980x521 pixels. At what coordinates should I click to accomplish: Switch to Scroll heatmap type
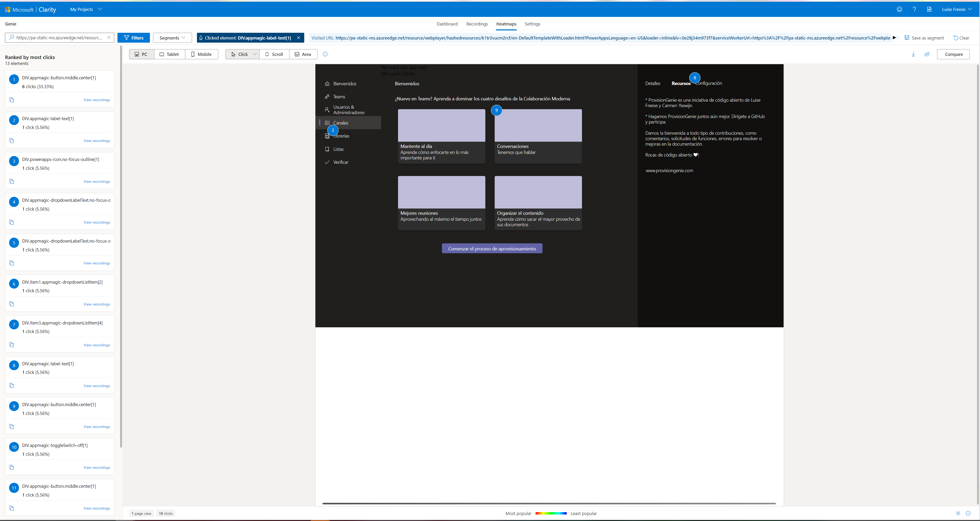coord(274,54)
